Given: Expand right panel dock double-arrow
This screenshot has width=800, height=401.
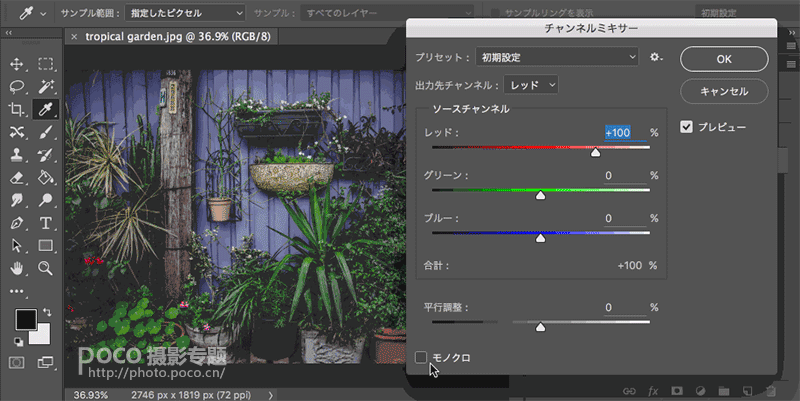Looking at the screenshot, I should (x=792, y=33).
